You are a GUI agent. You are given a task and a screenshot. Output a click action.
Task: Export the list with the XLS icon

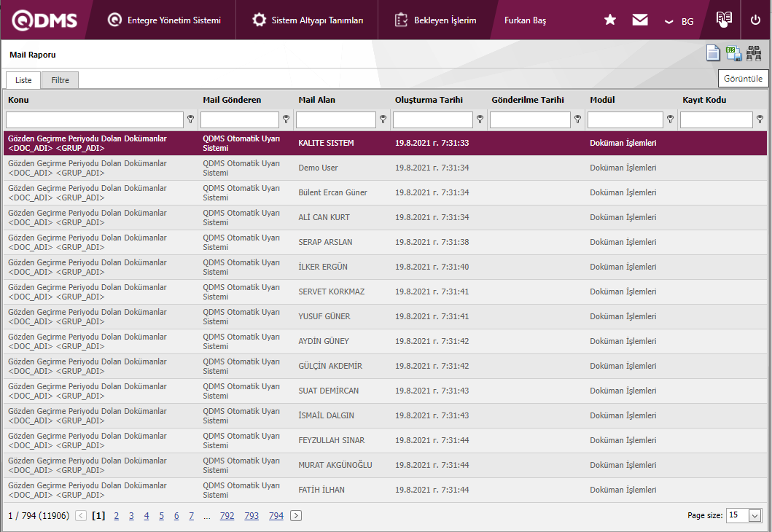pos(733,53)
